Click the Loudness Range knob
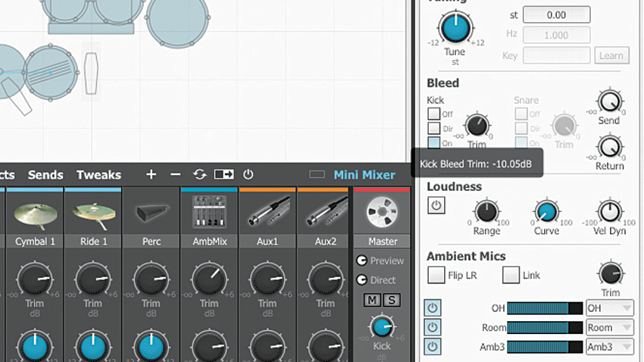 pos(486,212)
